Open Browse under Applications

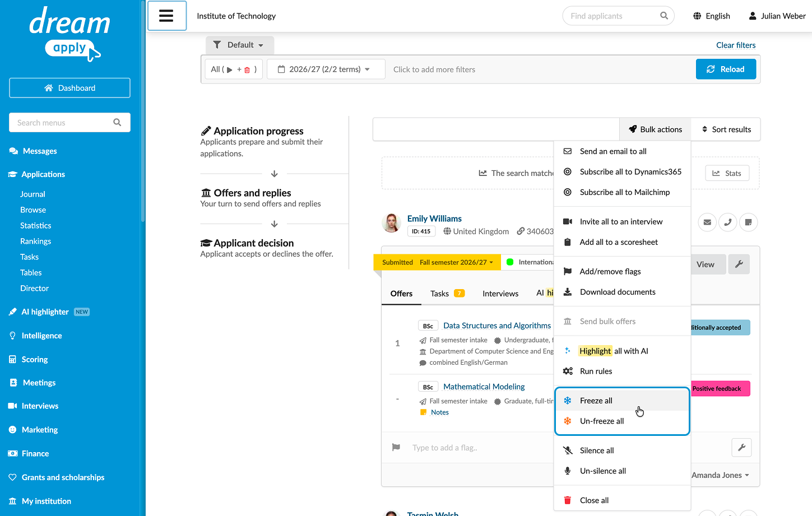33,210
